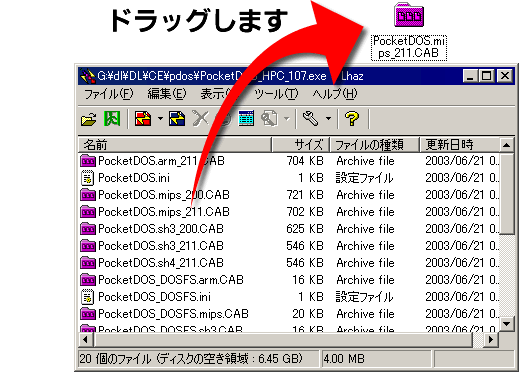Image resolution: width=519 pixels, height=372 pixels.
Task: Click the settings file icon of PocketDOS.ini
Action: [88, 178]
